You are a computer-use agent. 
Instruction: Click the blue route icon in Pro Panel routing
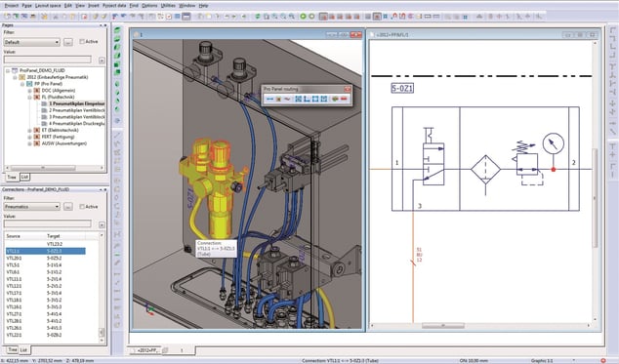tap(269, 99)
